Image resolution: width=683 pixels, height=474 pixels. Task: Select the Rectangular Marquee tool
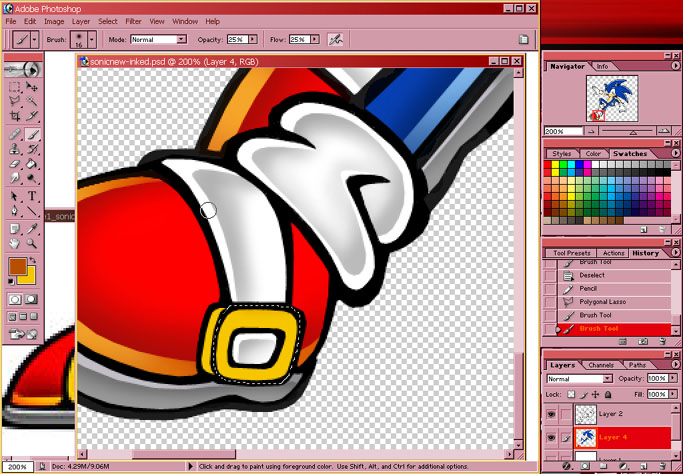(15, 86)
